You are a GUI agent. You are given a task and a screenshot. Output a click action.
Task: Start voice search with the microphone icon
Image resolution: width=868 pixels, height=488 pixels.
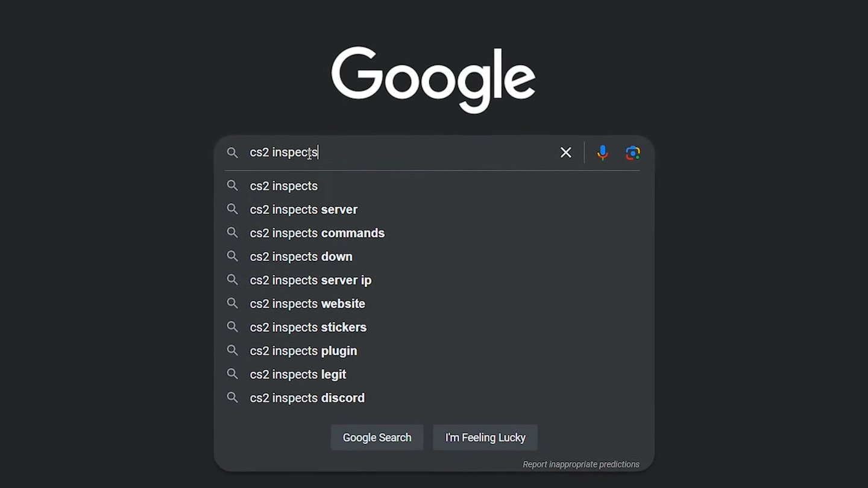pos(602,153)
